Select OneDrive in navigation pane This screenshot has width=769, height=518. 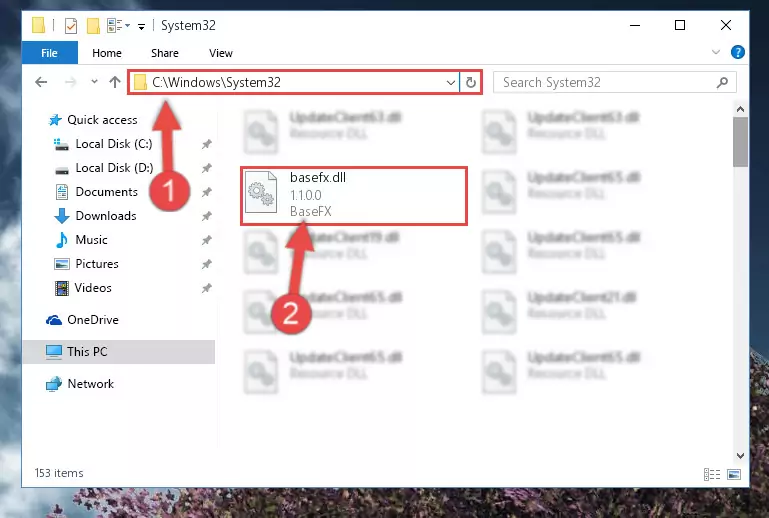tap(93, 320)
